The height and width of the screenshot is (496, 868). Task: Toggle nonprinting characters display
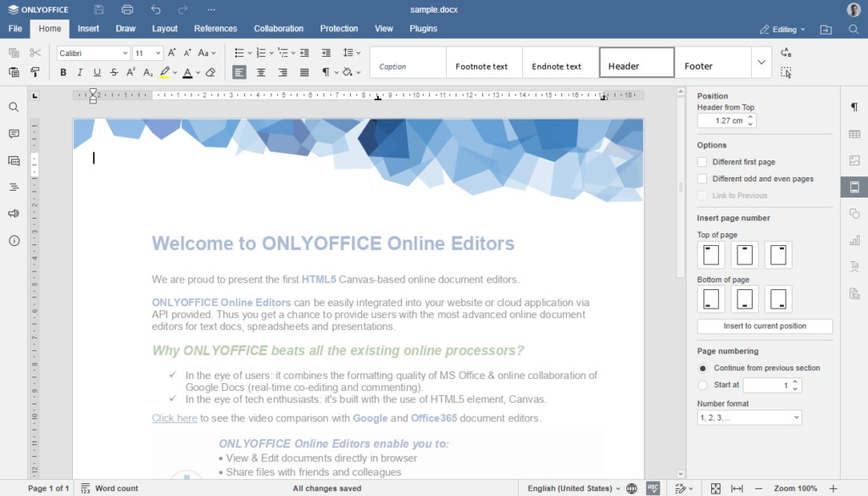(x=325, y=72)
